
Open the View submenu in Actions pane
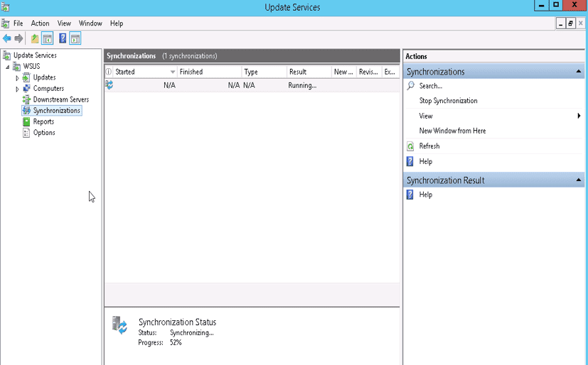coord(426,116)
